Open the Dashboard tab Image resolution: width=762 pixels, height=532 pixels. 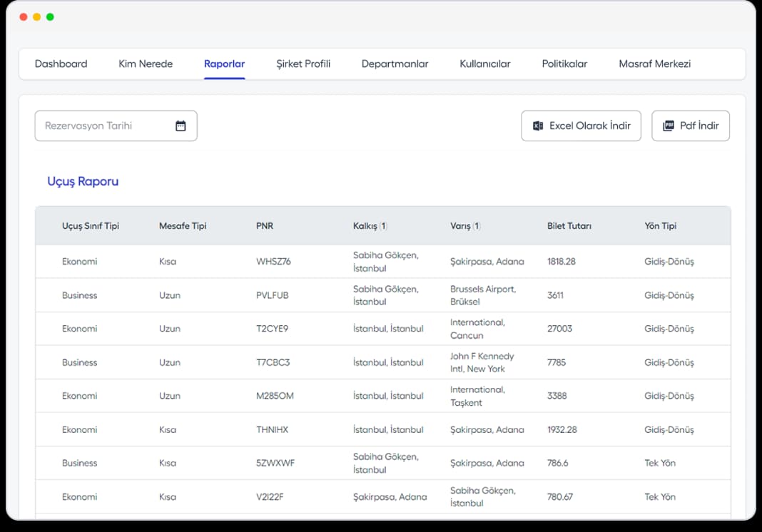coord(61,63)
